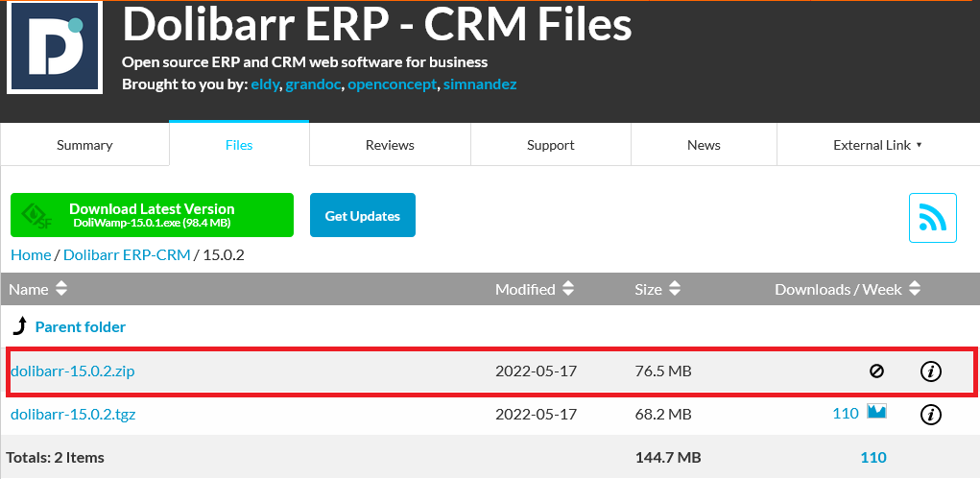Click modified date of dolibarr-15.0.2.tgz

tap(537, 414)
